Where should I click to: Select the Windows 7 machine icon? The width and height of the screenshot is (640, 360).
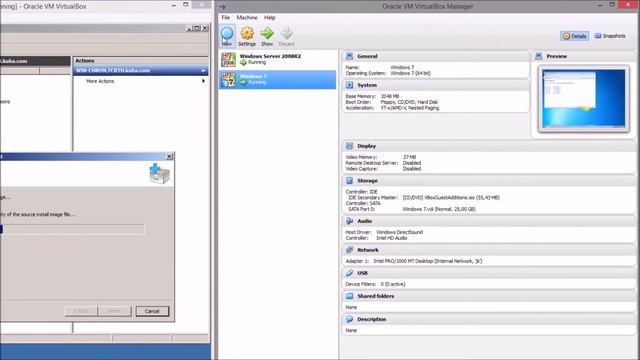228,80
